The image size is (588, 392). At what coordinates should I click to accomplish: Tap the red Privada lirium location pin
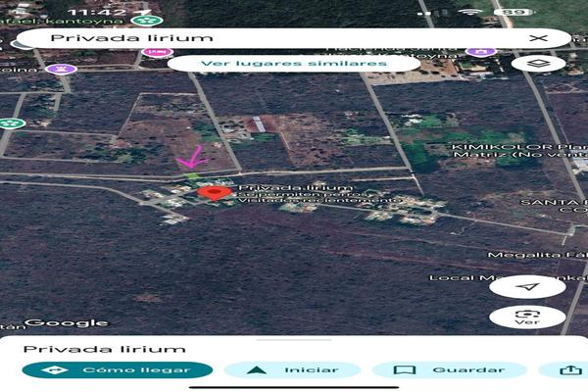208,192
